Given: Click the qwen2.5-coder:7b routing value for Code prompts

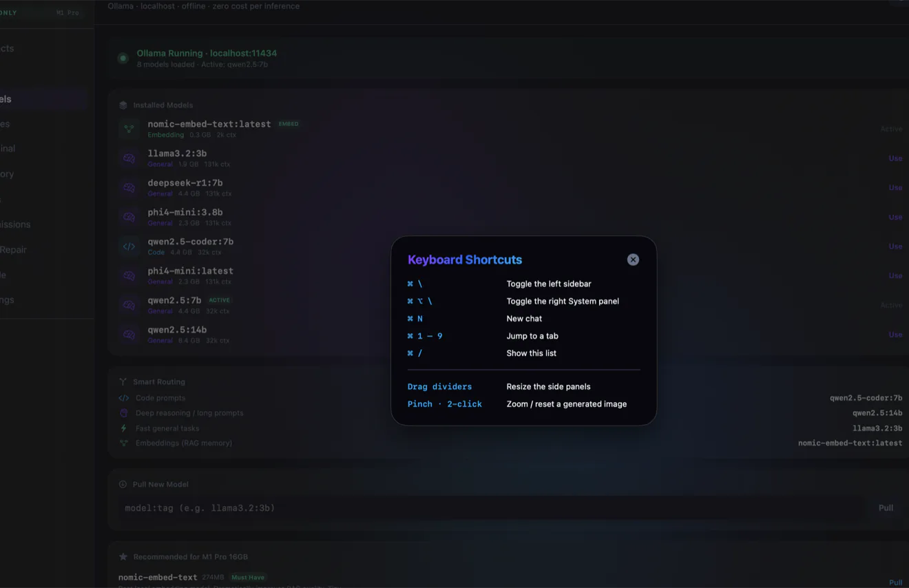Looking at the screenshot, I should tap(866, 398).
